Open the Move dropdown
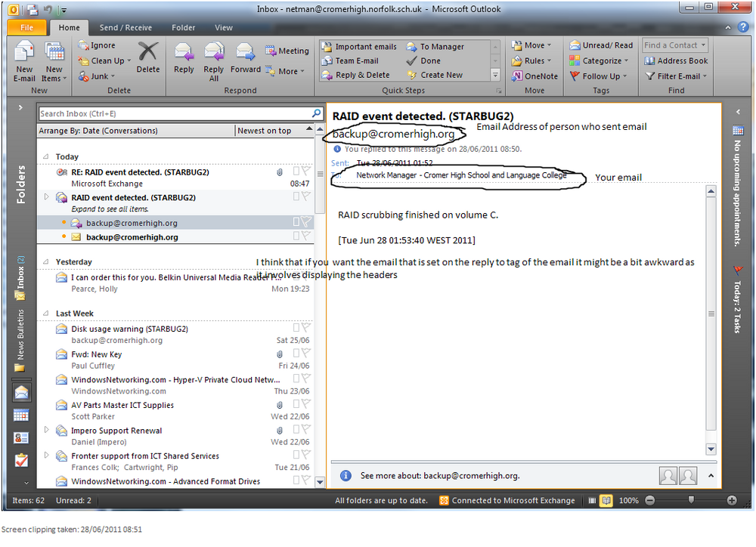The height and width of the screenshot is (547, 756). 531,45
